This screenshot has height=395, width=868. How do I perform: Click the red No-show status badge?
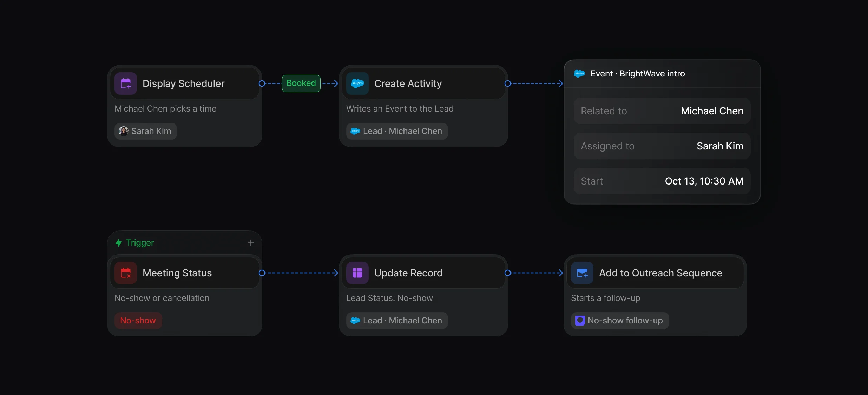138,321
